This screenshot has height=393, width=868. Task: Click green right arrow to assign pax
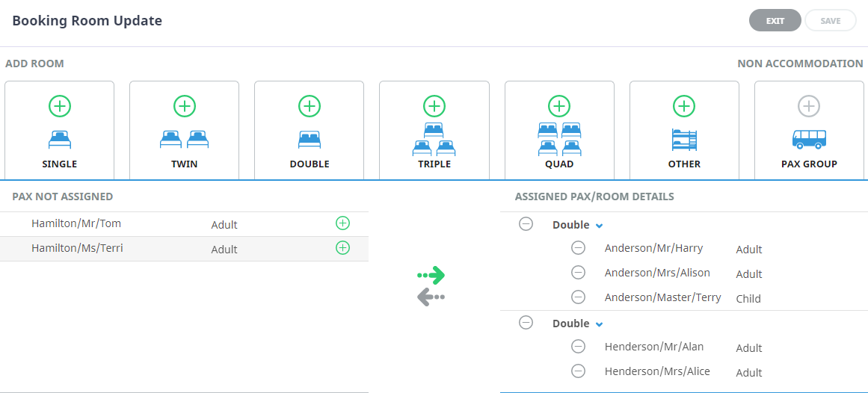point(431,276)
